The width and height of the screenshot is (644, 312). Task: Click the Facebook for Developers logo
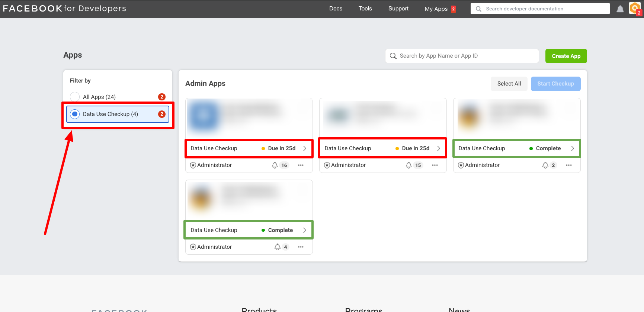click(64, 9)
